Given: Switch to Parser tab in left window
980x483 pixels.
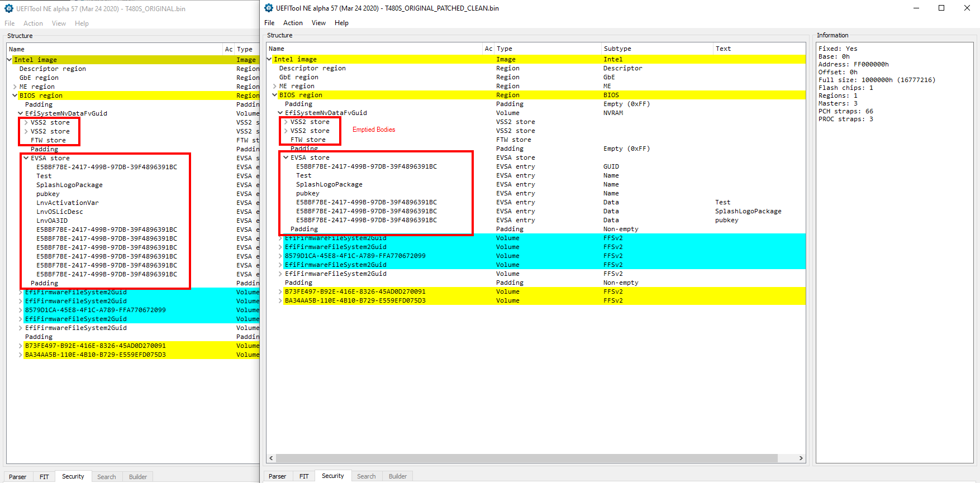Looking at the screenshot, I should (x=18, y=477).
